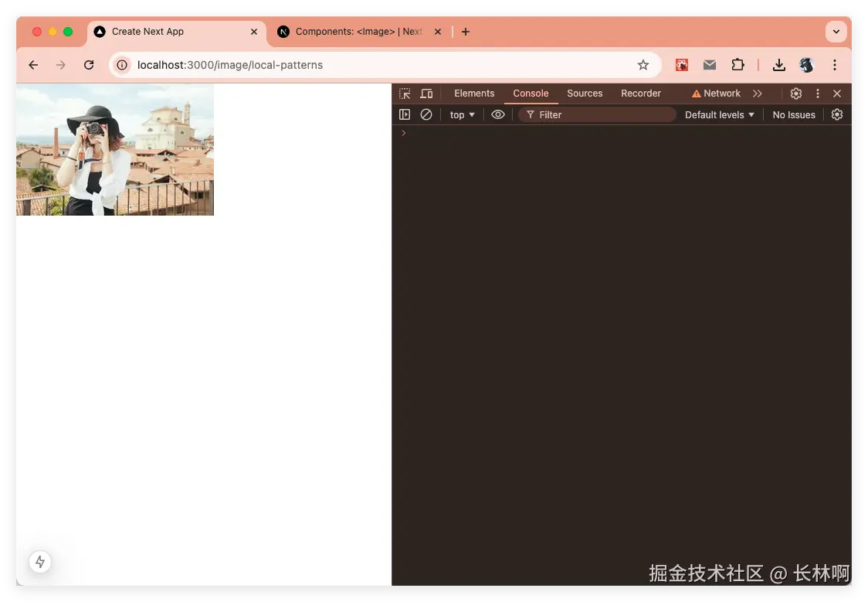
Task: Click the Next.js dev indicator lightning badge
Action: coord(40,562)
